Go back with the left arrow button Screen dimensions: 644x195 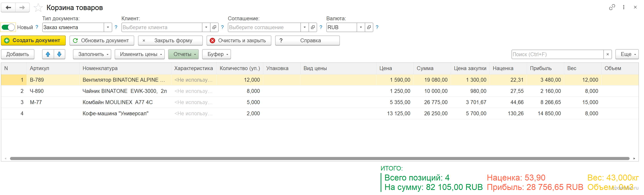[8, 8]
